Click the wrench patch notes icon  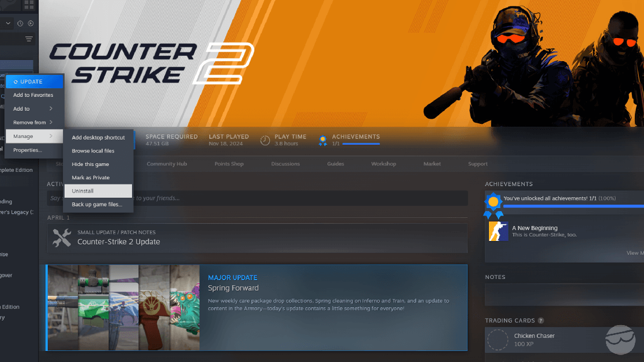(61, 236)
